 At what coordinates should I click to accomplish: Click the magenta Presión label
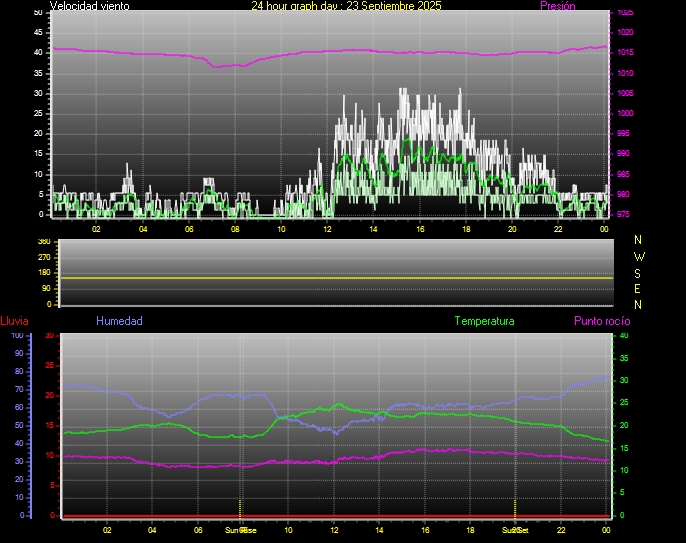pyautogui.click(x=557, y=6)
